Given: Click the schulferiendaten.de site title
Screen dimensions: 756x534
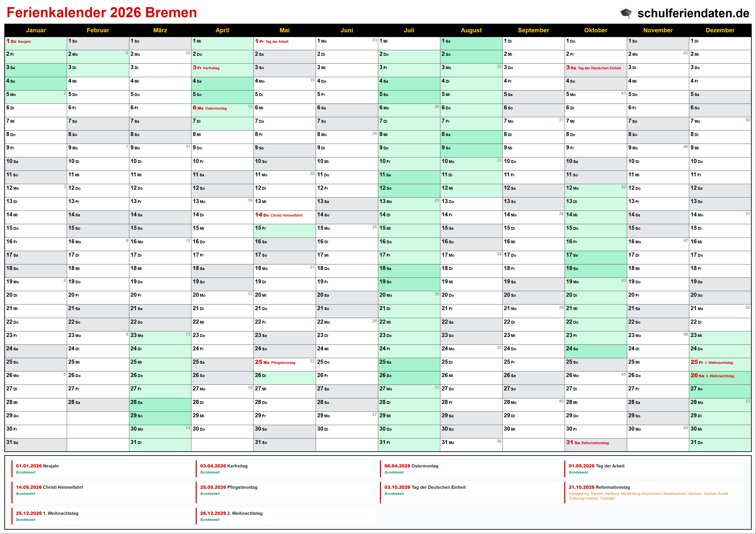Looking at the screenshot, I should pyautogui.click(x=693, y=13).
